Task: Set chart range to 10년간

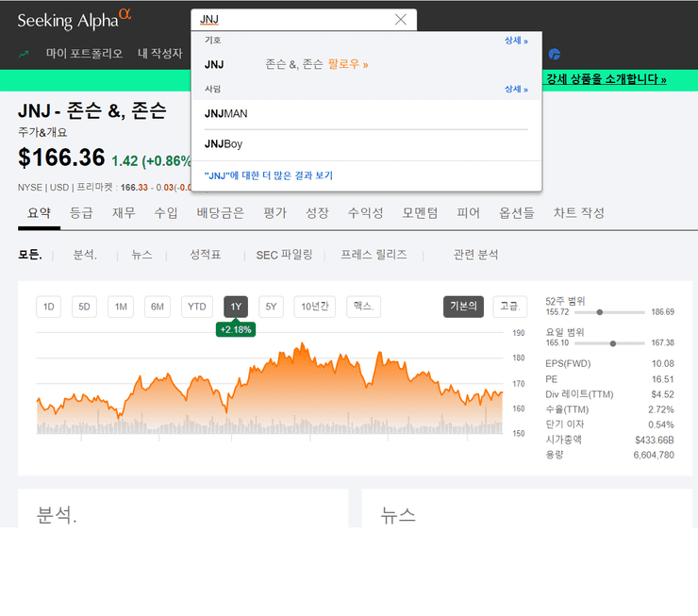Action: 315,307
